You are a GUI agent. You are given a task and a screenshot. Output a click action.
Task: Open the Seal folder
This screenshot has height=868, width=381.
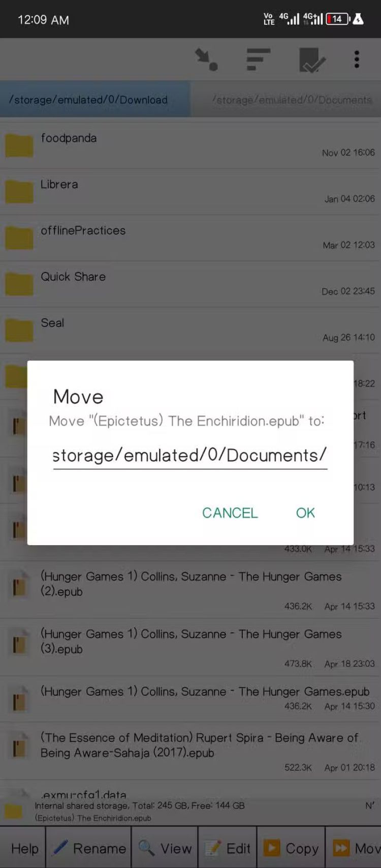click(x=190, y=331)
